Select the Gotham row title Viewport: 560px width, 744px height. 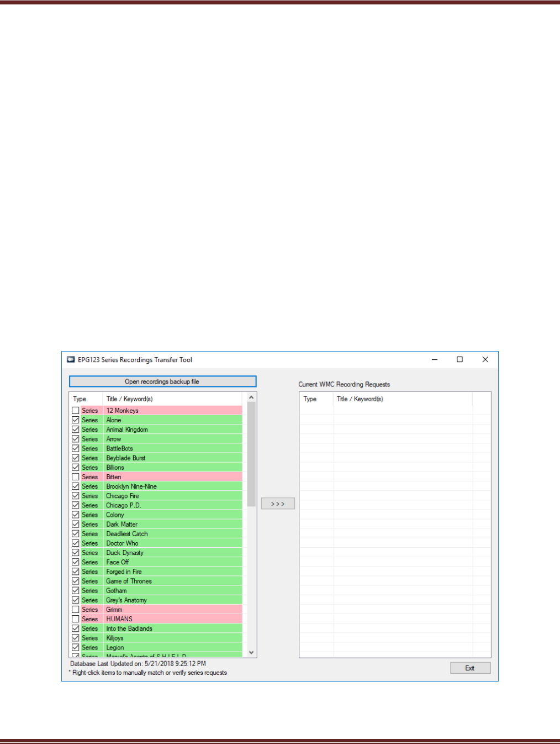117,590
